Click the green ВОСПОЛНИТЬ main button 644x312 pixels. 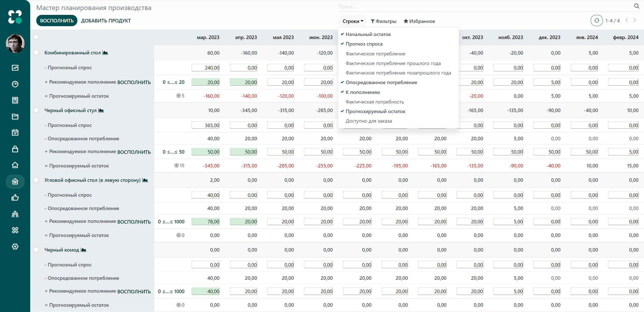(57, 21)
